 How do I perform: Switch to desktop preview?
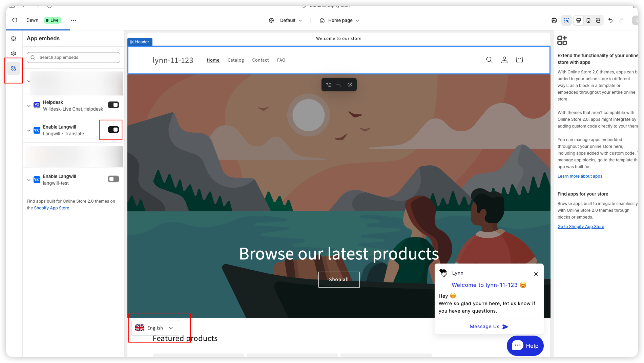(x=579, y=20)
